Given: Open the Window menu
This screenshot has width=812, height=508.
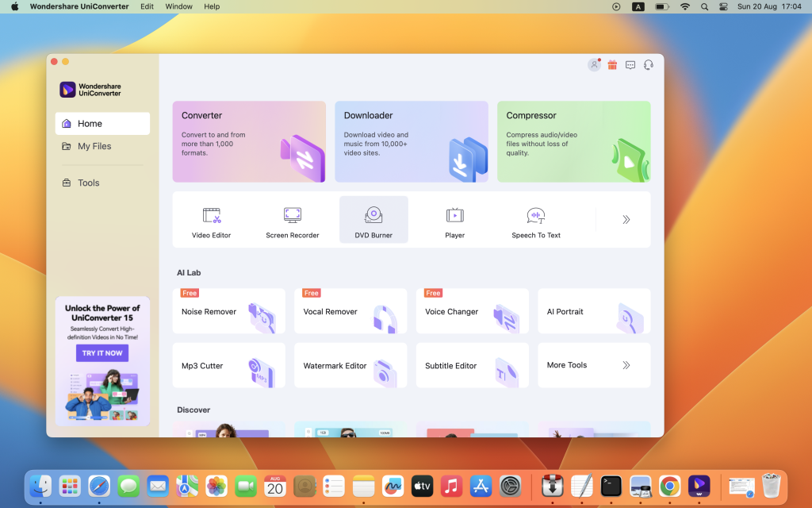Looking at the screenshot, I should click(178, 6).
